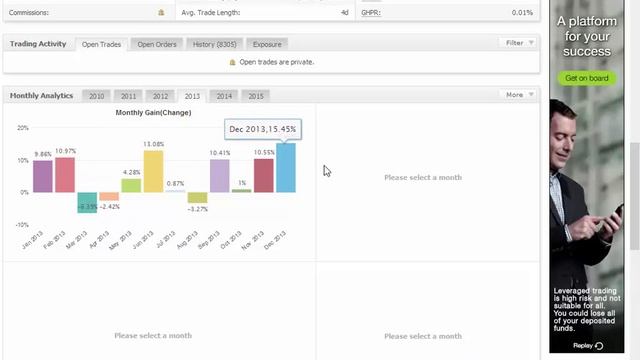
Task: Select the Jan 2013 purple bar
Action: pyautogui.click(x=42, y=176)
